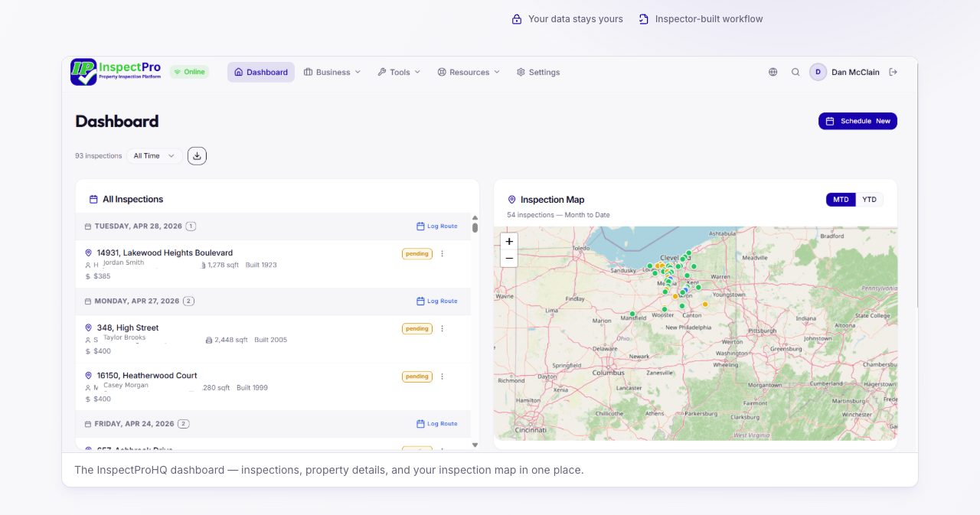
Task: Click the Casey Morgan client name
Action: (126, 385)
